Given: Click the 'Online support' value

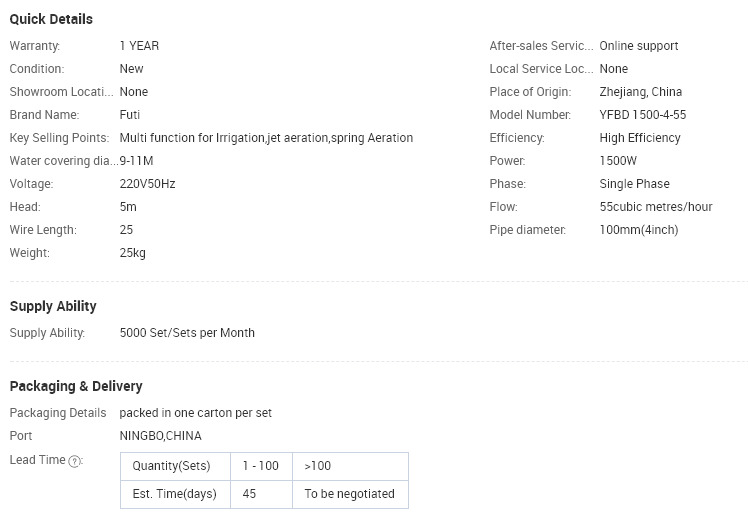Looking at the screenshot, I should (x=639, y=46).
